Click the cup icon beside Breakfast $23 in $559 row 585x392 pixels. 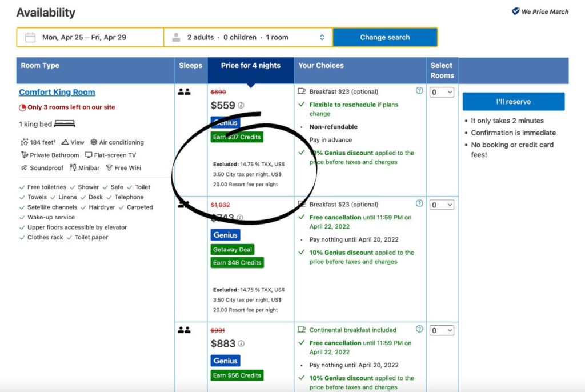pyautogui.click(x=302, y=91)
